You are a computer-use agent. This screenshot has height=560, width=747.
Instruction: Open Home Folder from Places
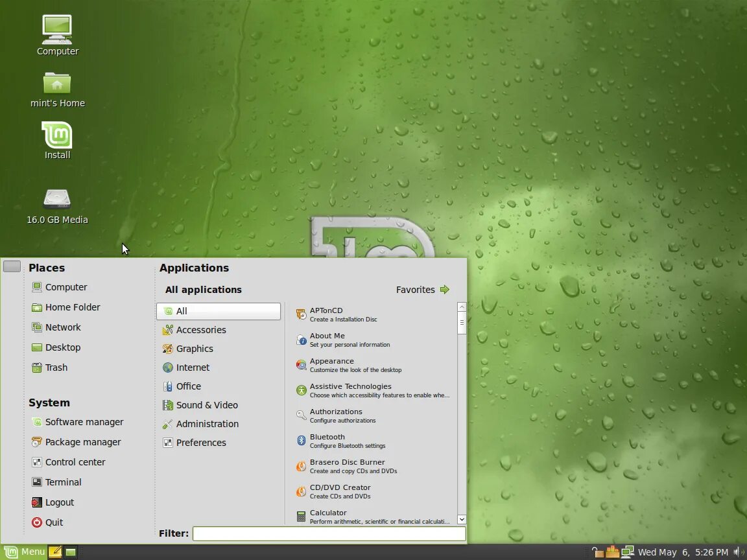point(65,307)
